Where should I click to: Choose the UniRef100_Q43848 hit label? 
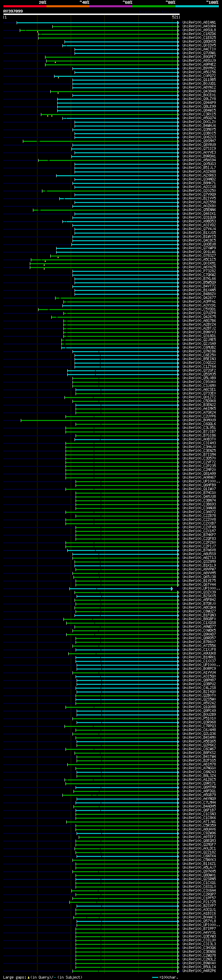click(199, 91)
